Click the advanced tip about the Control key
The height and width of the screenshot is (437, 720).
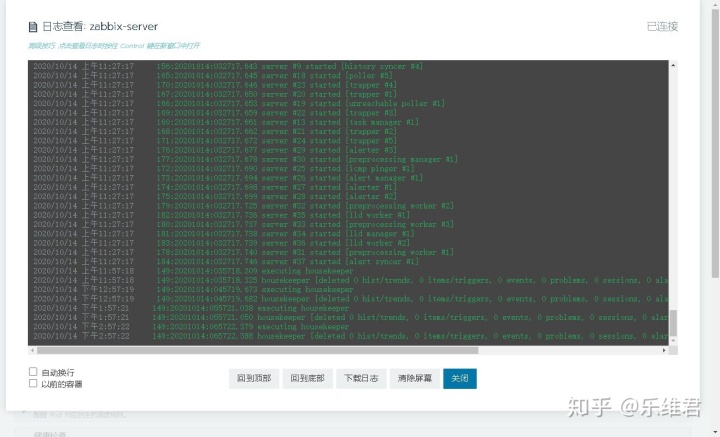point(114,46)
